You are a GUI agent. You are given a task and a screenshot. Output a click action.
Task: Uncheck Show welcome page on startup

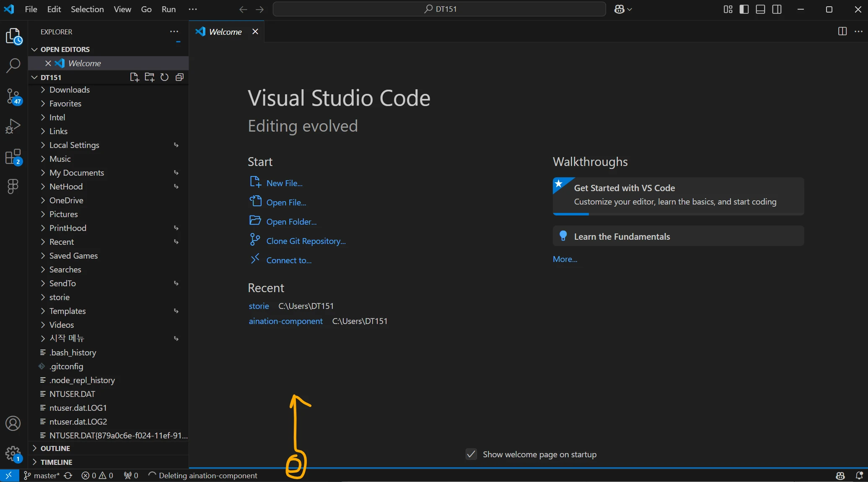point(471,454)
